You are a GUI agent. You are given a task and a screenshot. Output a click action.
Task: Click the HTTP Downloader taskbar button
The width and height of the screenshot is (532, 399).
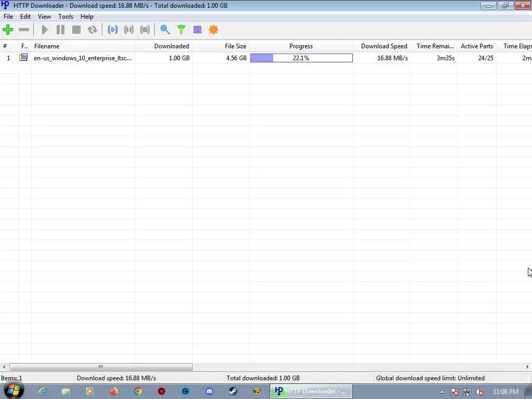(311, 391)
